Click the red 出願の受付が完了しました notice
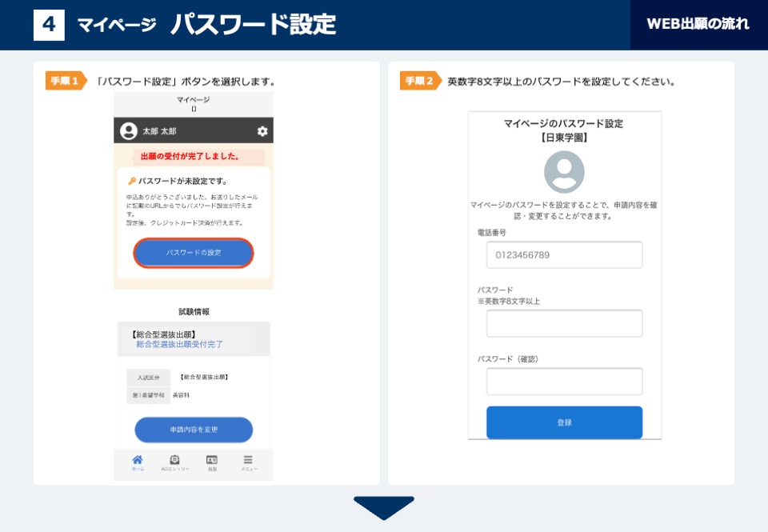This screenshot has width=768, height=532. click(x=190, y=156)
